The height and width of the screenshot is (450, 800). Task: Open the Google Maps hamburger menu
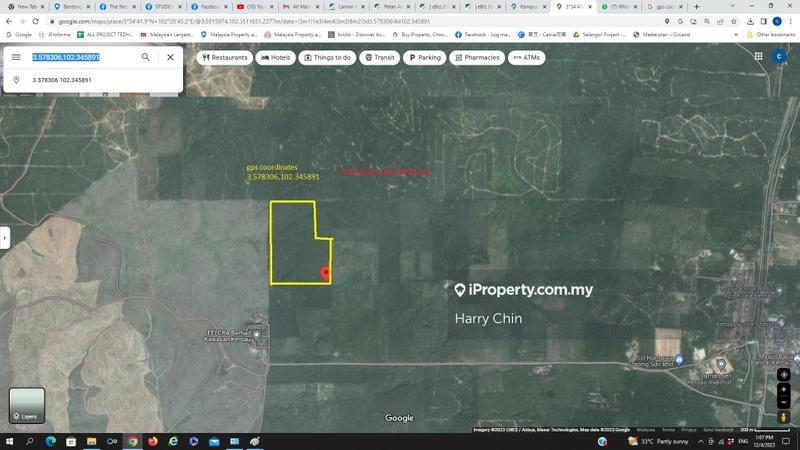[x=16, y=57]
